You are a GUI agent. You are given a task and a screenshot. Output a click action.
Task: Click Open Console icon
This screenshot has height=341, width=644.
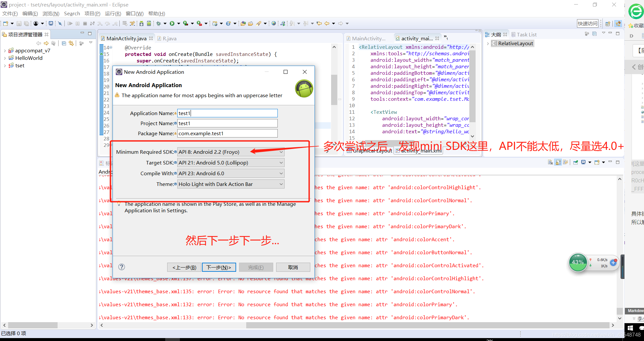click(x=597, y=162)
